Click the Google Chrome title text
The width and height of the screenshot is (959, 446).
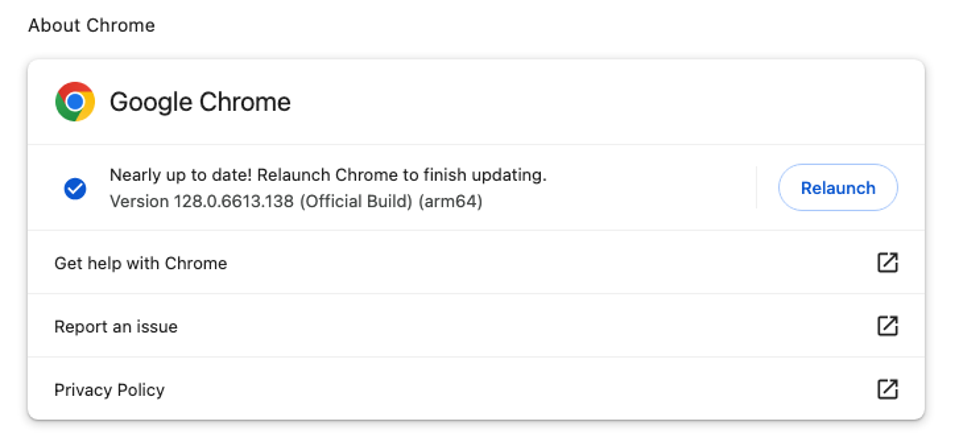200,102
